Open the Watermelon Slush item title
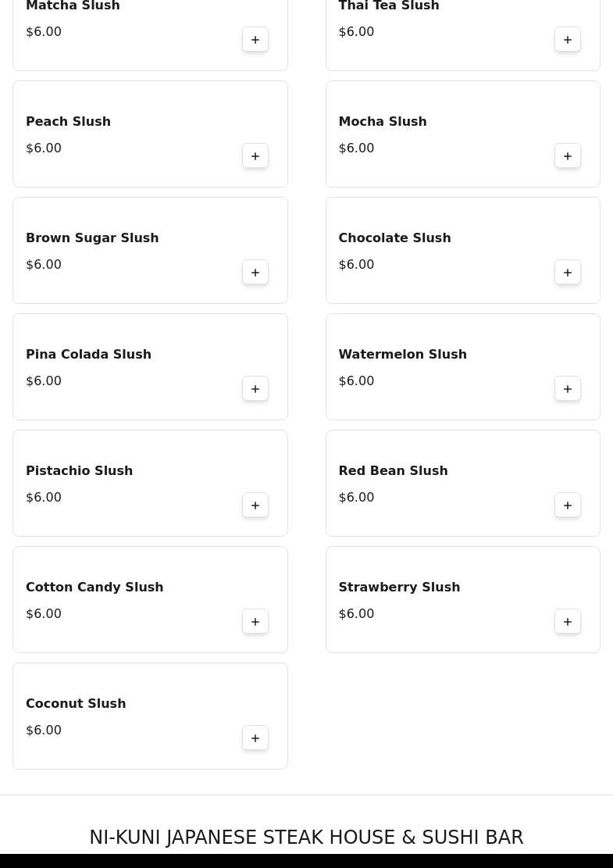The width and height of the screenshot is (613, 868). coord(403,354)
